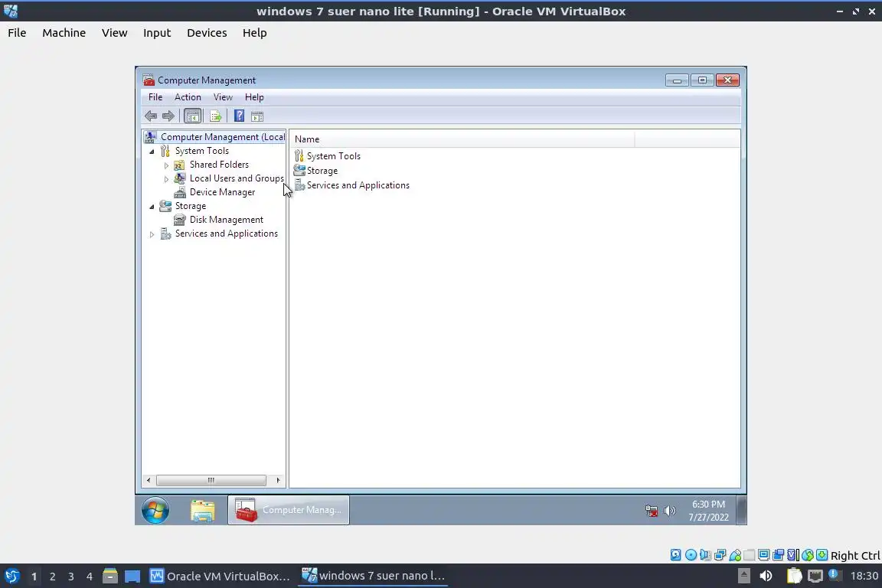The image size is (882, 588).
Task: Open VirtualBox Machine menu
Action: pos(64,33)
